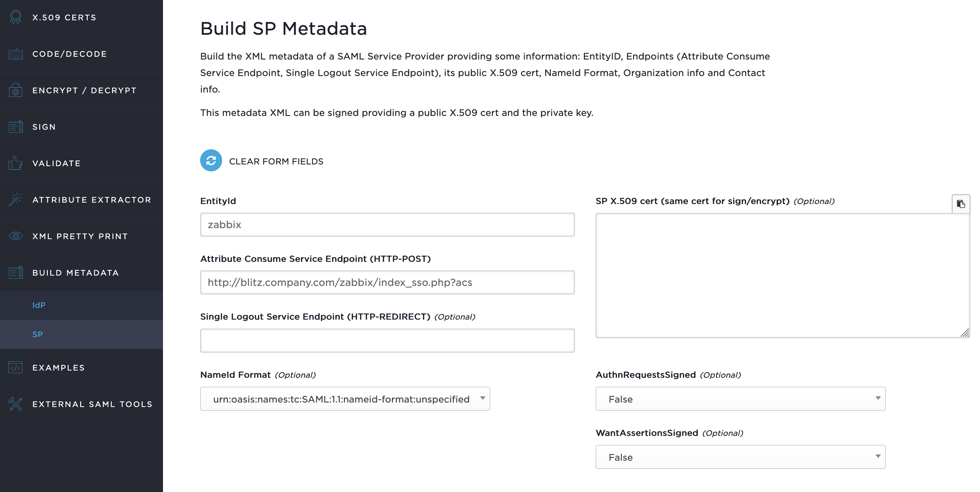Viewport: 980px width, 492px height.
Task: Open the Code/Decode keyboard icon
Action: pyautogui.click(x=15, y=54)
